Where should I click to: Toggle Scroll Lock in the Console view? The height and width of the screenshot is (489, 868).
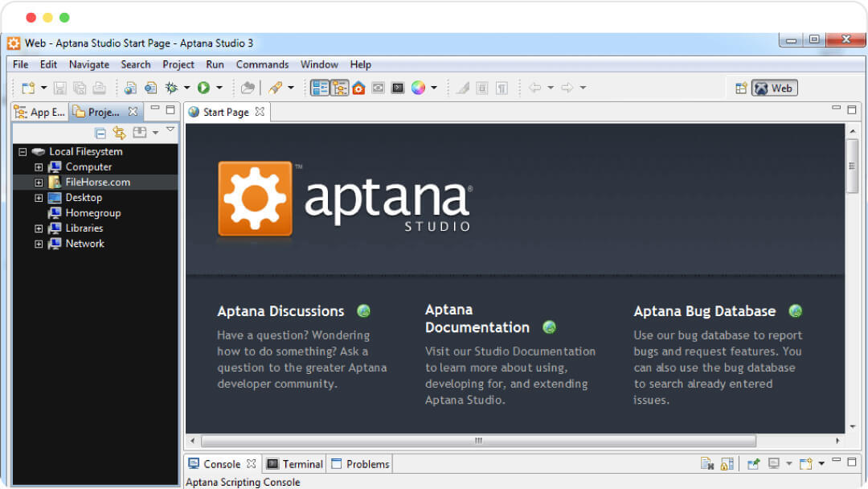click(727, 463)
